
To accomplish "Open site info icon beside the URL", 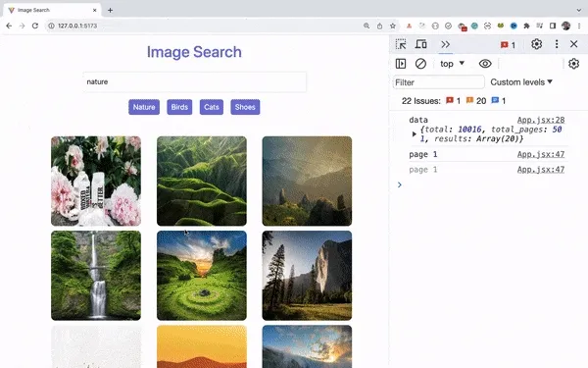I will 51,26.
